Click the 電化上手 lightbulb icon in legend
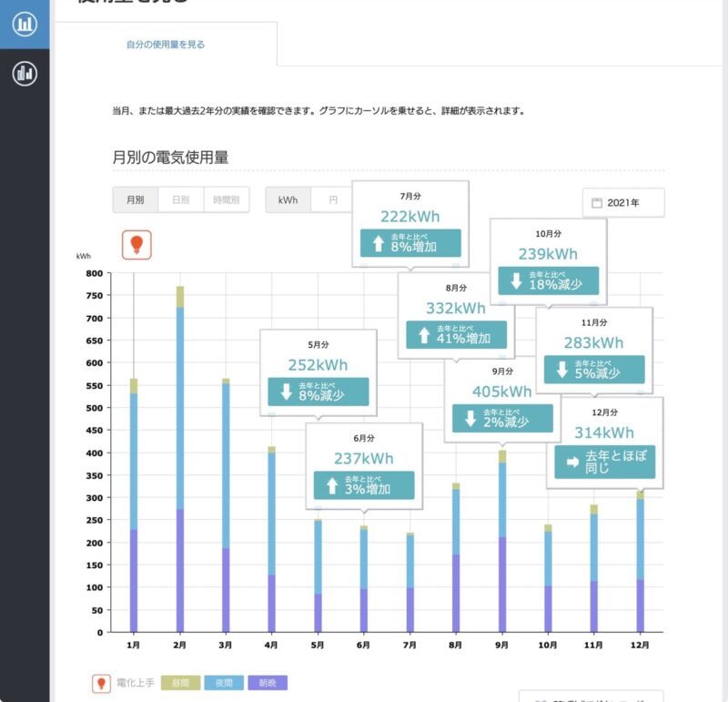The image size is (728, 702). [100, 683]
